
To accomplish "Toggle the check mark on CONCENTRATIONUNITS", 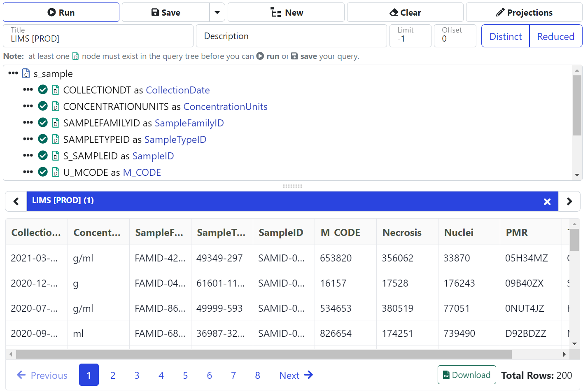I will (x=43, y=106).
